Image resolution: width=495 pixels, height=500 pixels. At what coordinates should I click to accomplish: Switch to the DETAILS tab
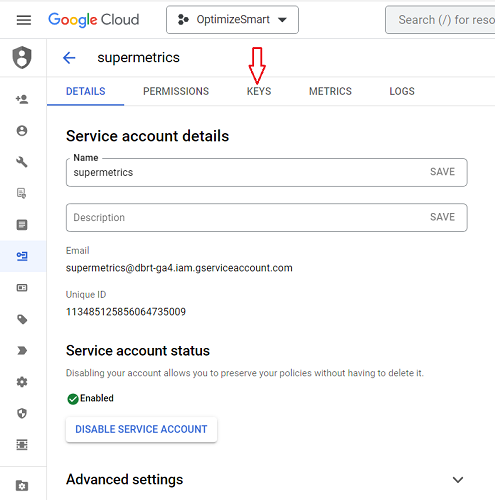pos(86,91)
